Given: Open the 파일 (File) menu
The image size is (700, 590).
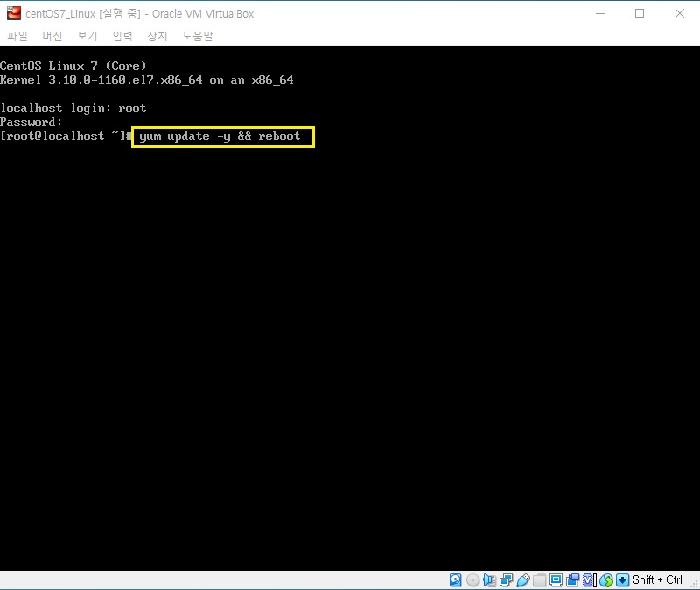Looking at the screenshot, I should (17, 36).
